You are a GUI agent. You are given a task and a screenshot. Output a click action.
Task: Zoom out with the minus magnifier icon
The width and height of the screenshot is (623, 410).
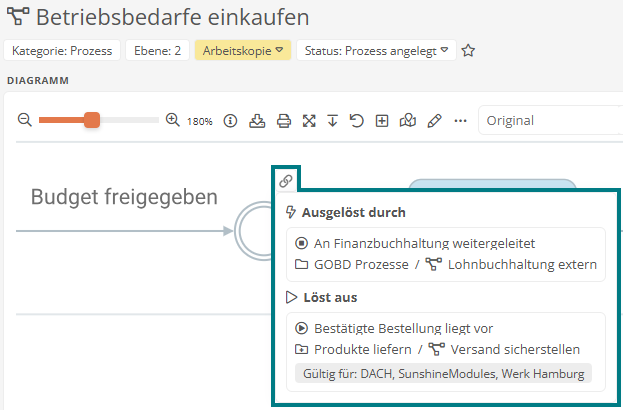coord(25,120)
